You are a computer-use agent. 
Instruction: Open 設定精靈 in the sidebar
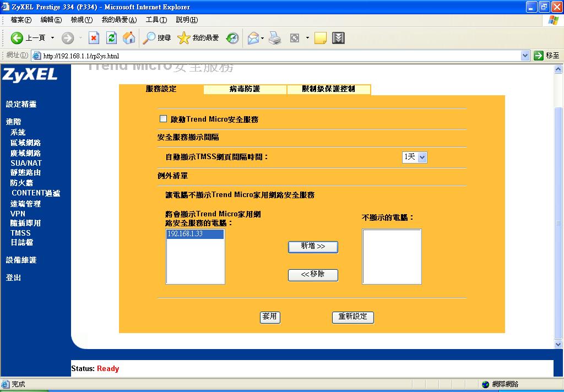click(x=21, y=104)
